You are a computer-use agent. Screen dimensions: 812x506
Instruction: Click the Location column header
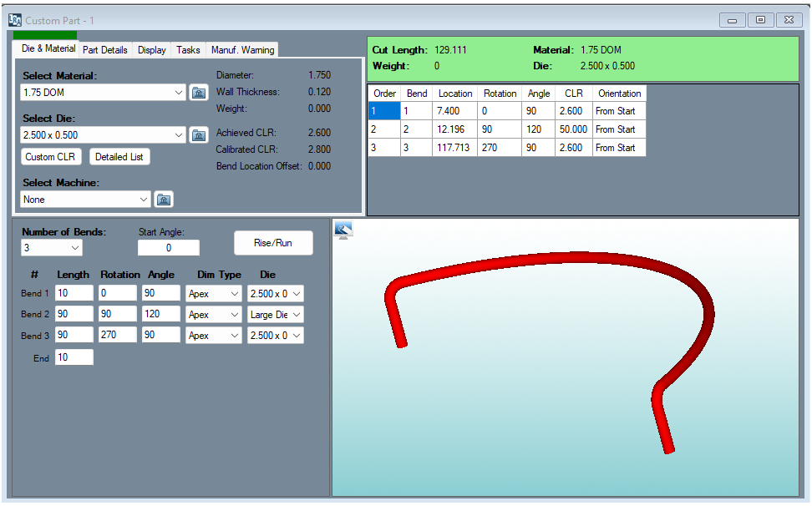click(454, 94)
